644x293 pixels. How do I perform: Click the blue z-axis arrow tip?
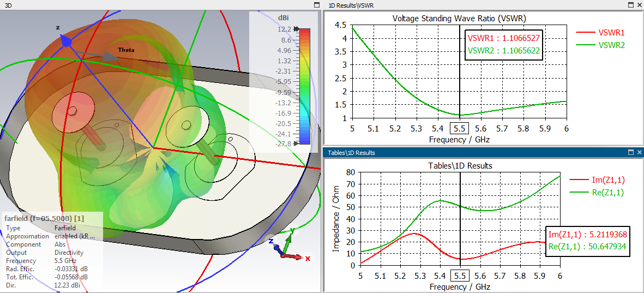pyautogui.click(x=66, y=40)
